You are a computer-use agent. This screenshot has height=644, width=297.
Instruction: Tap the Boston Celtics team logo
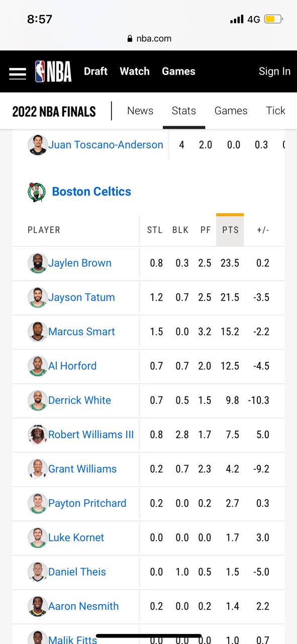(x=37, y=192)
